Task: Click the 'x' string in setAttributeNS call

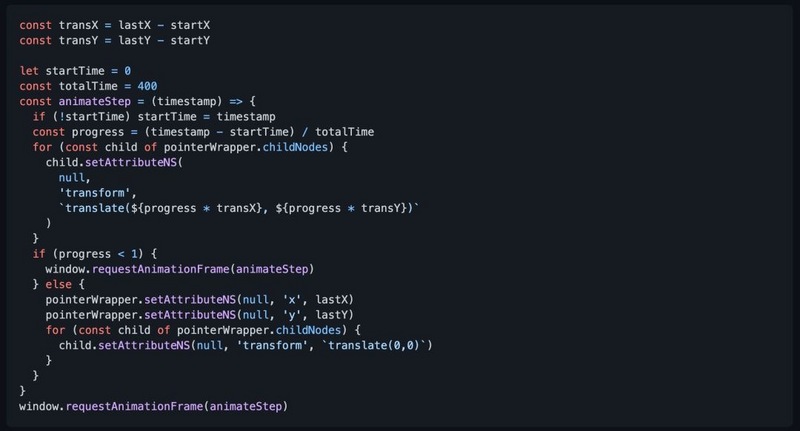Action: (292, 299)
